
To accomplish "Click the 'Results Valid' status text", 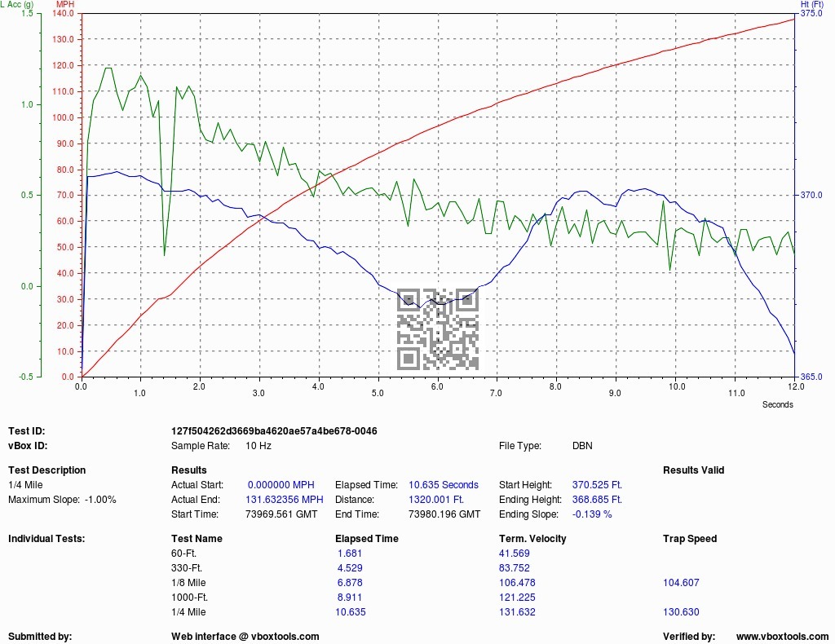I will point(693,470).
